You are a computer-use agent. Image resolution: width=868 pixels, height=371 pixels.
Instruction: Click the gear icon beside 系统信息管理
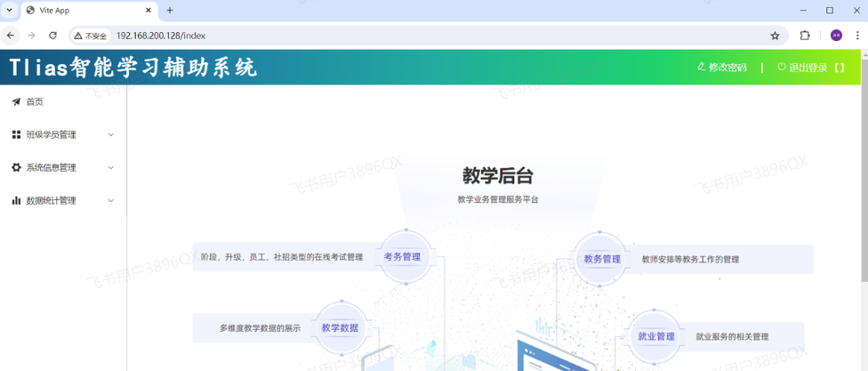16,167
